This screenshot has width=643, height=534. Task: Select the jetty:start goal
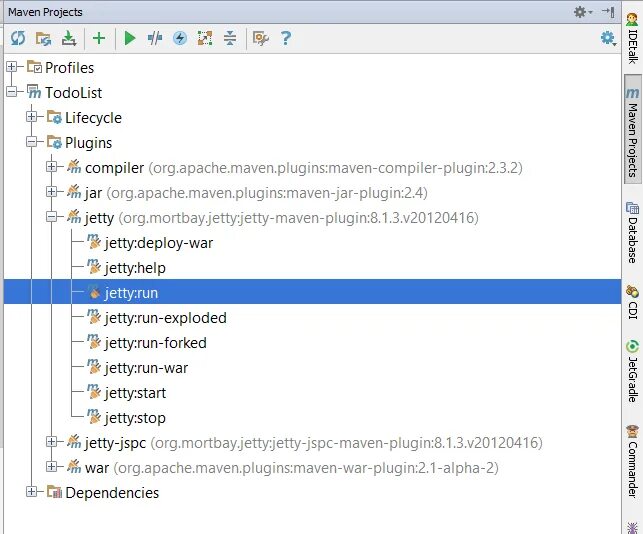pos(135,393)
